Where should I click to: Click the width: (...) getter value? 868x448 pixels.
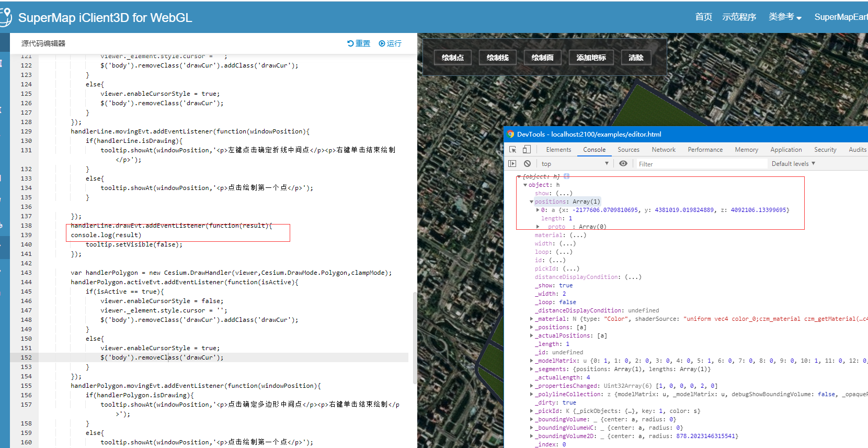pos(567,243)
